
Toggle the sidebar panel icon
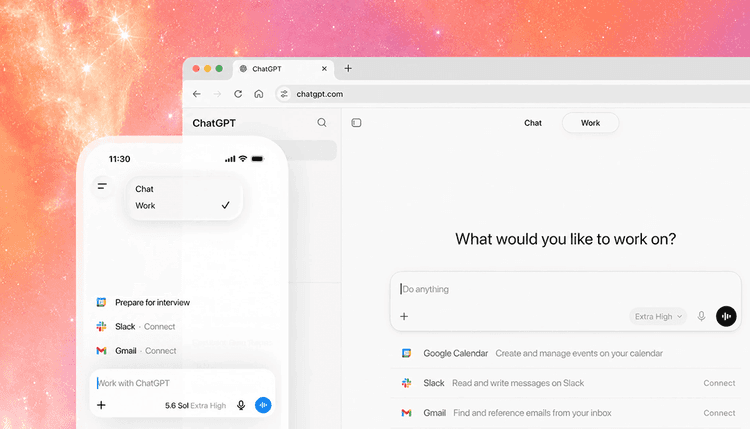(x=356, y=123)
